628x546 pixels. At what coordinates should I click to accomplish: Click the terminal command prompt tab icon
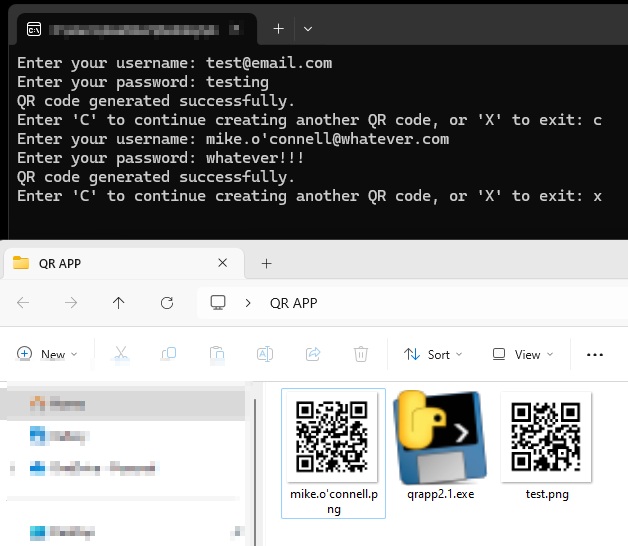click(34, 29)
